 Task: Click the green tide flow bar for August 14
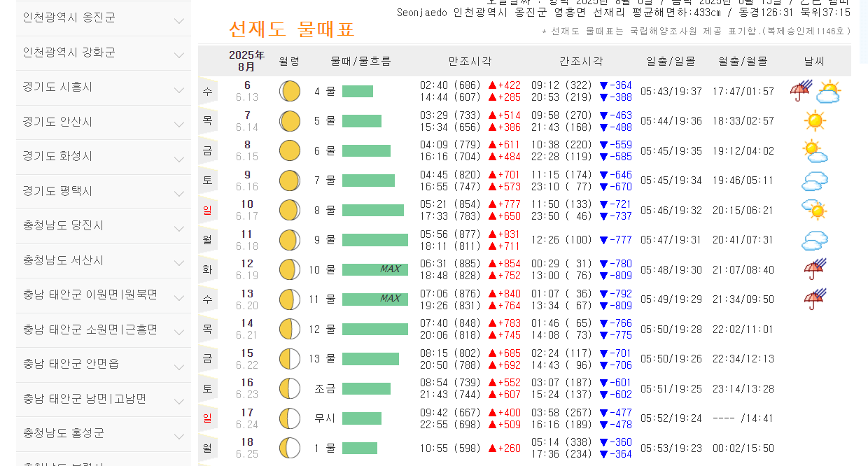tap(374, 329)
